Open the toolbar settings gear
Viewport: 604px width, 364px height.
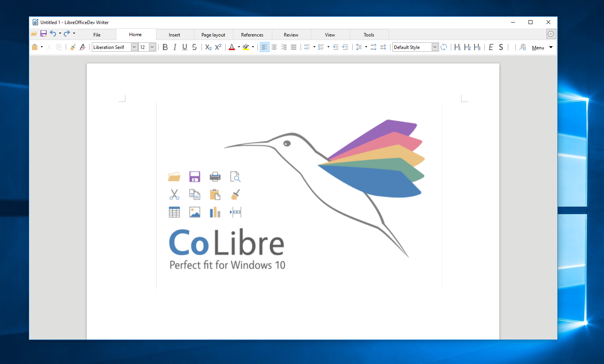551,34
